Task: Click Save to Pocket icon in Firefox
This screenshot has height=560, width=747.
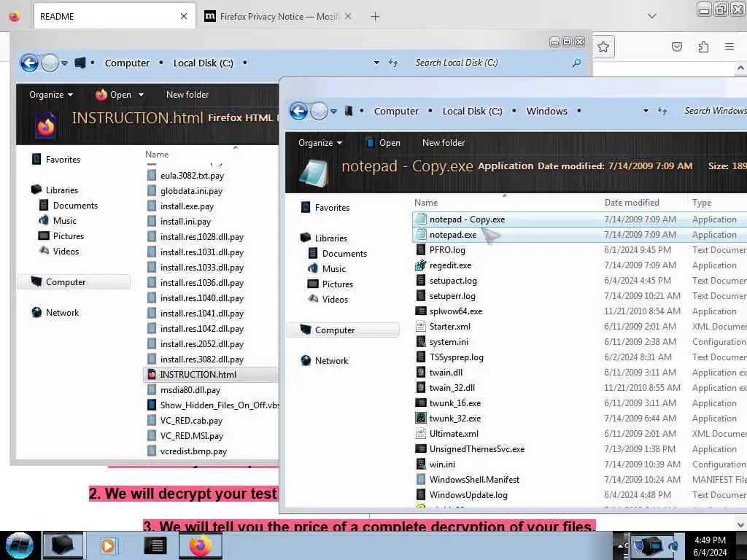Action: [676, 47]
